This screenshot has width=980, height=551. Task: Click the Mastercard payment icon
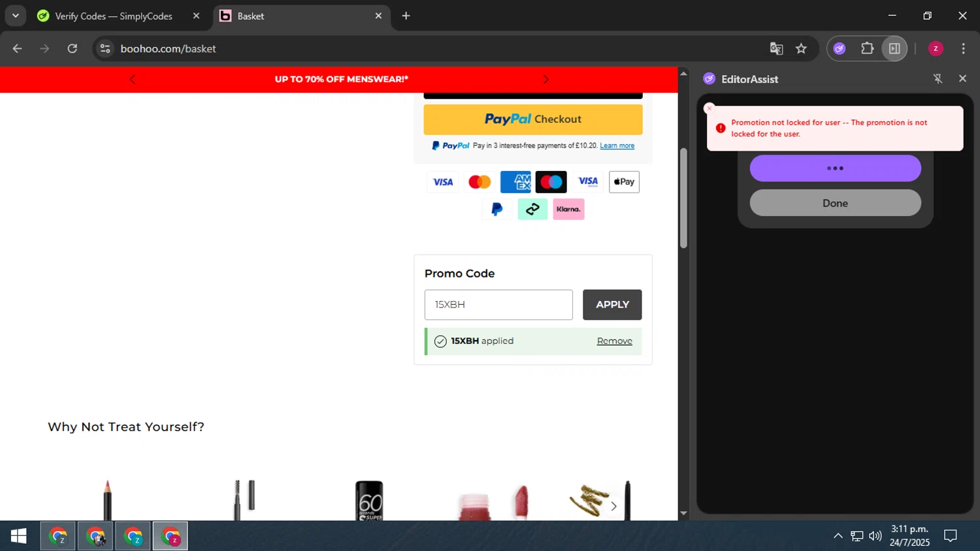click(480, 182)
